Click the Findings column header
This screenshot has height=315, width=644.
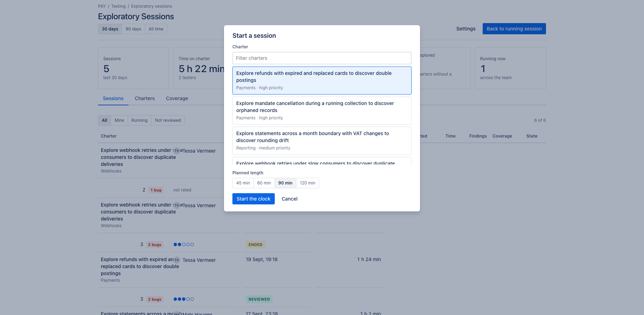pos(478,136)
